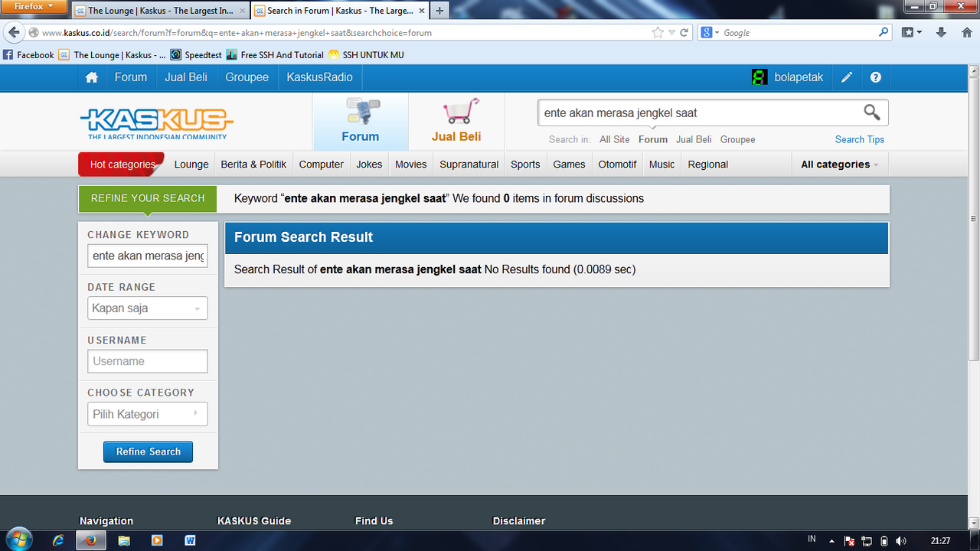Click bolapetak username link

[799, 77]
